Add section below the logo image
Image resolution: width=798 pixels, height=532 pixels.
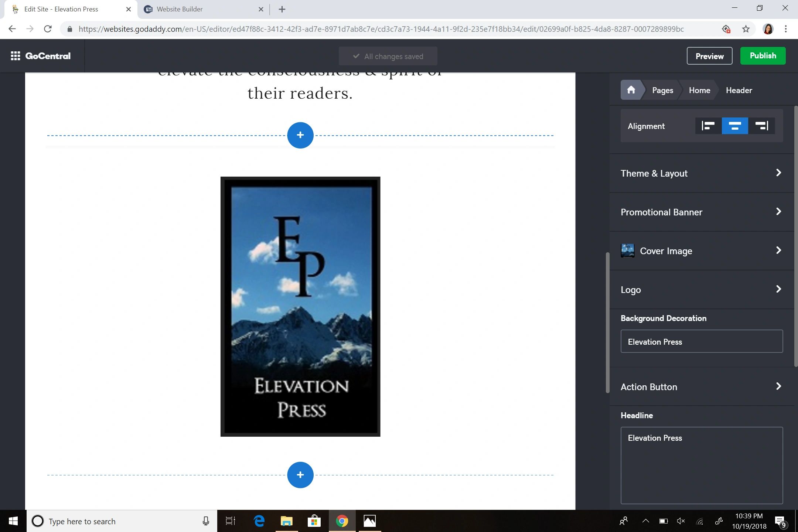point(300,475)
